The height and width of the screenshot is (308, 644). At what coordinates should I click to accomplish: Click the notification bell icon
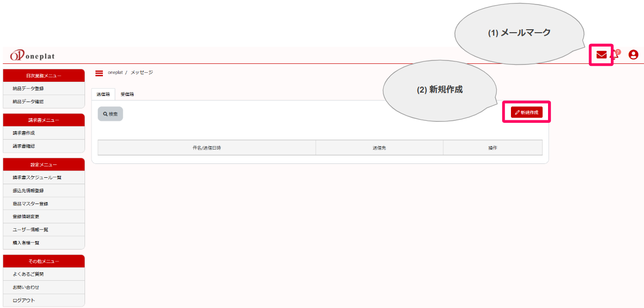[615, 55]
